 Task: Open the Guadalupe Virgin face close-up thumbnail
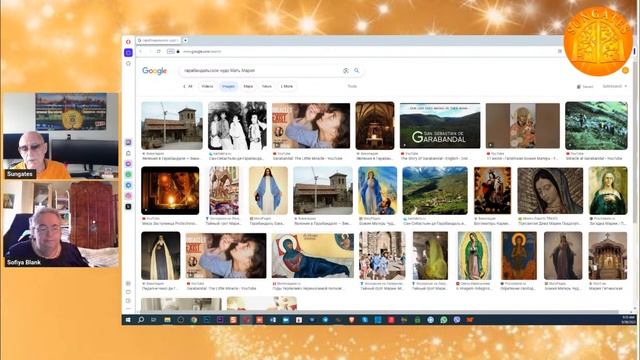tap(550, 190)
